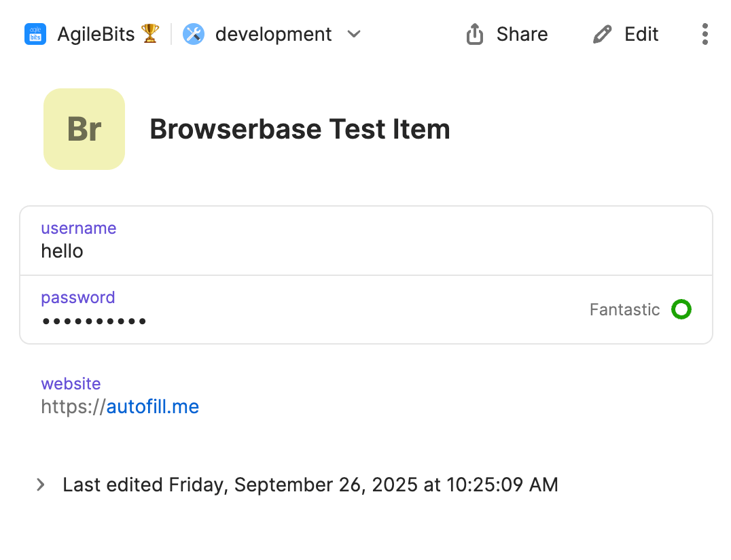Select the Browserbase Test Item title

[x=300, y=129]
